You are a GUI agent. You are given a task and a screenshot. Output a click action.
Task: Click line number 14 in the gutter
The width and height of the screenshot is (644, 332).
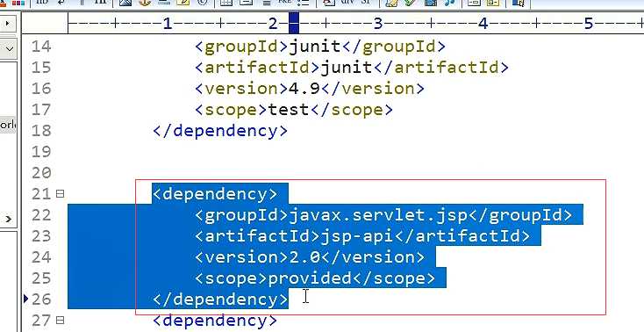tap(41, 46)
